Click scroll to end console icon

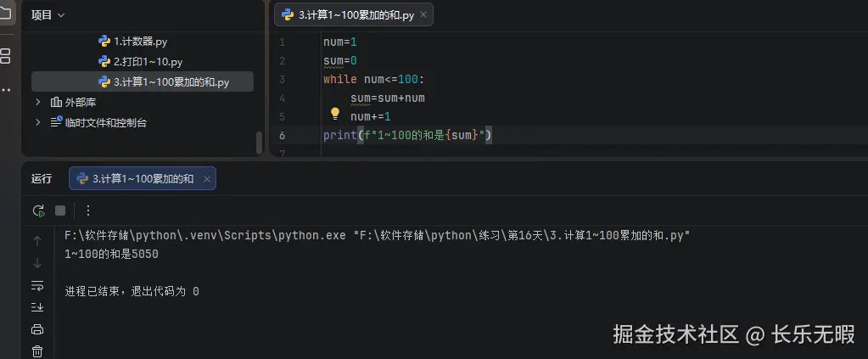(x=37, y=307)
